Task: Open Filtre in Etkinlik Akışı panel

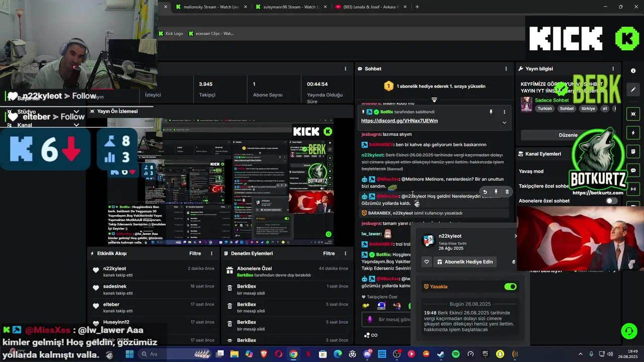Action: click(195, 253)
